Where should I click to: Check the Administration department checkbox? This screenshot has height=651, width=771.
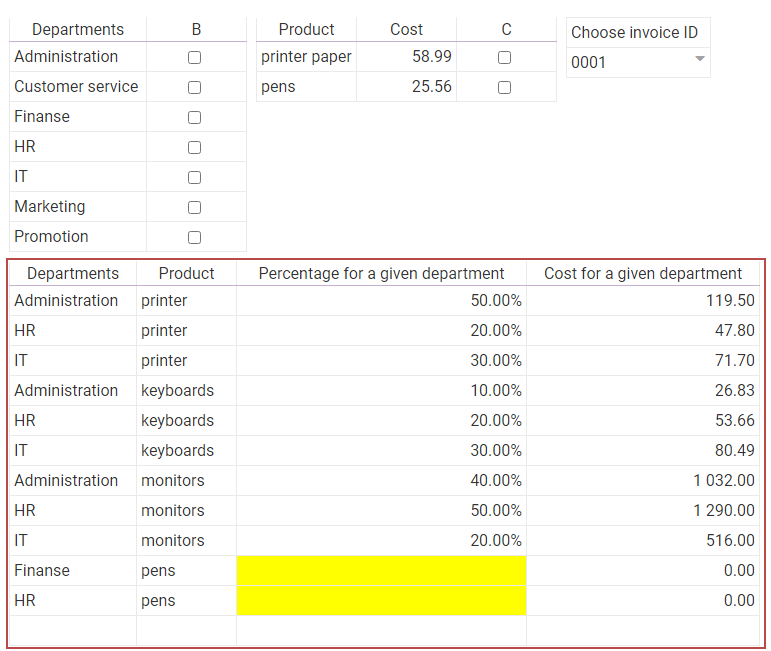194,58
